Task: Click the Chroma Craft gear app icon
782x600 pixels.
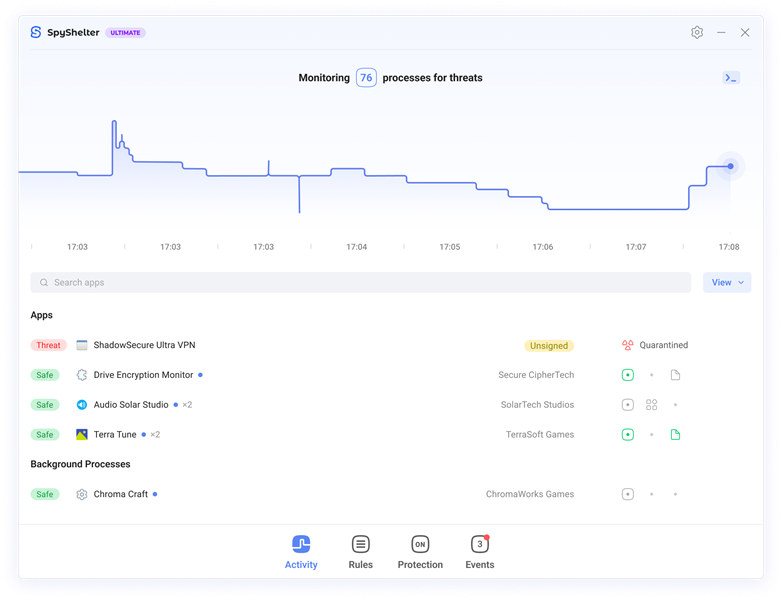Action: point(82,494)
